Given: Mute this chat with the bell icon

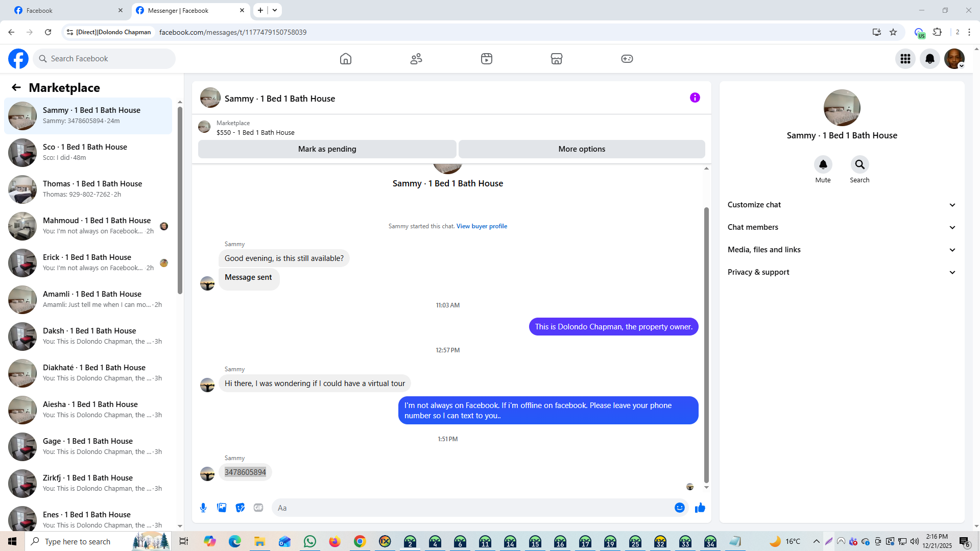Looking at the screenshot, I should [823, 164].
